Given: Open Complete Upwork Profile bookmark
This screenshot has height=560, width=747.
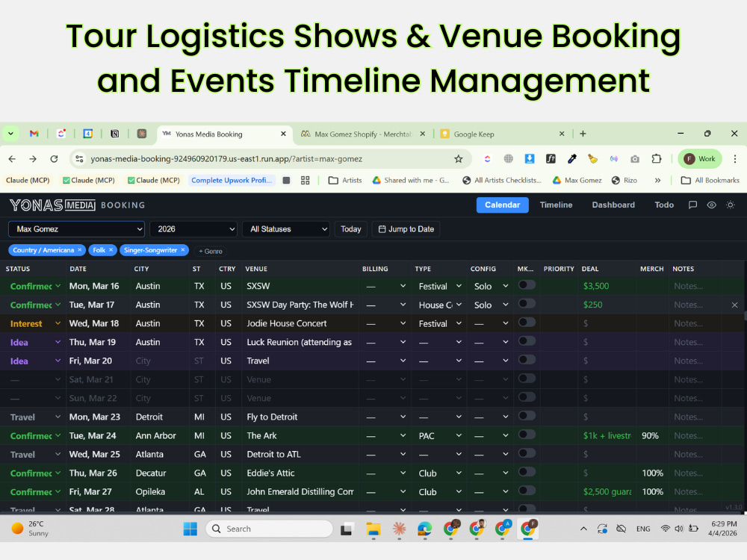Looking at the screenshot, I should pyautogui.click(x=232, y=181).
